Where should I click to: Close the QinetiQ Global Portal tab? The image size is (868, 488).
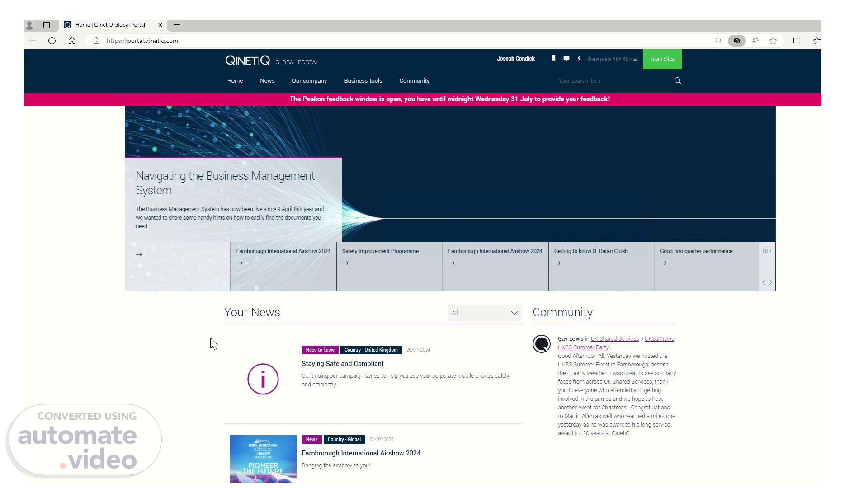160,25
